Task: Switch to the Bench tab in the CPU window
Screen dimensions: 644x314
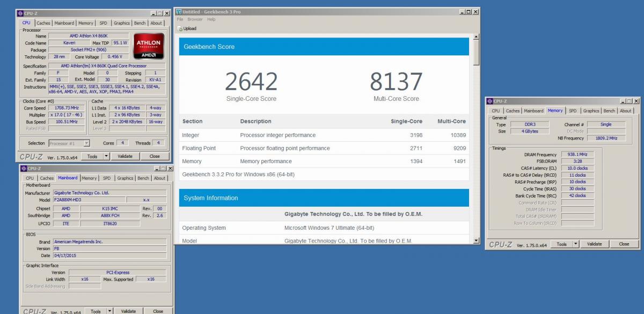Action: click(140, 23)
